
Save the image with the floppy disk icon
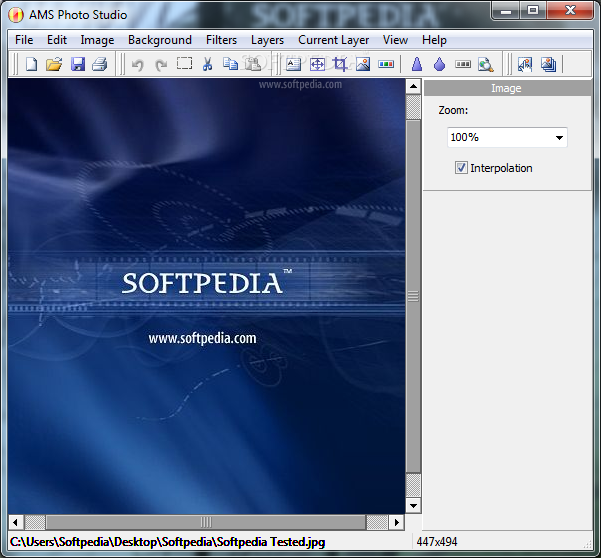click(x=78, y=64)
